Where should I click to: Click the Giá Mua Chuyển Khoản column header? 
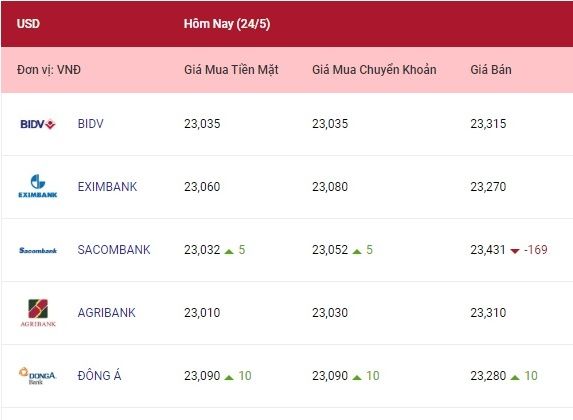pos(374,69)
